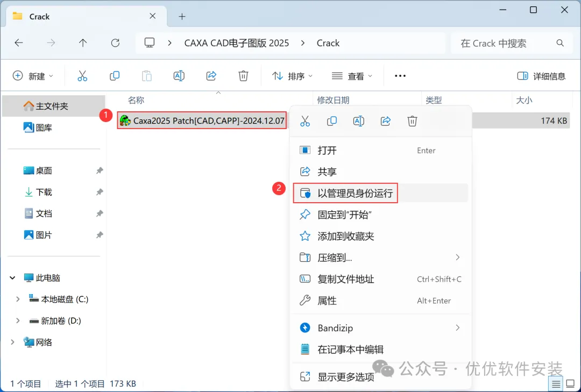The image size is (581, 392).
Task: Sort by the 名称 column header
Action: [136, 100]
